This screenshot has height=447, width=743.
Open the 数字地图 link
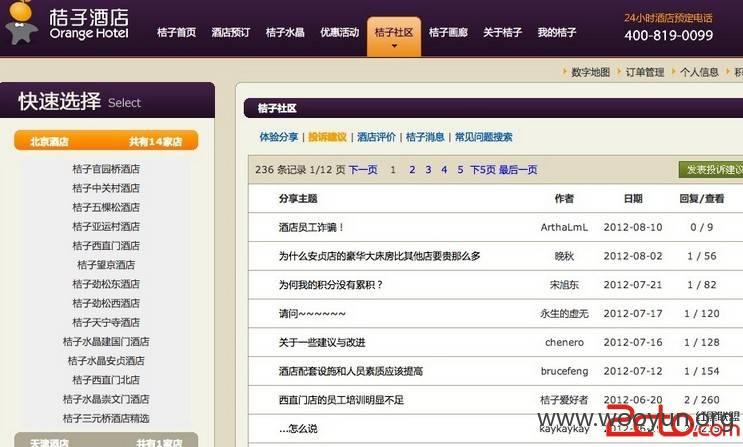point(590,72)
